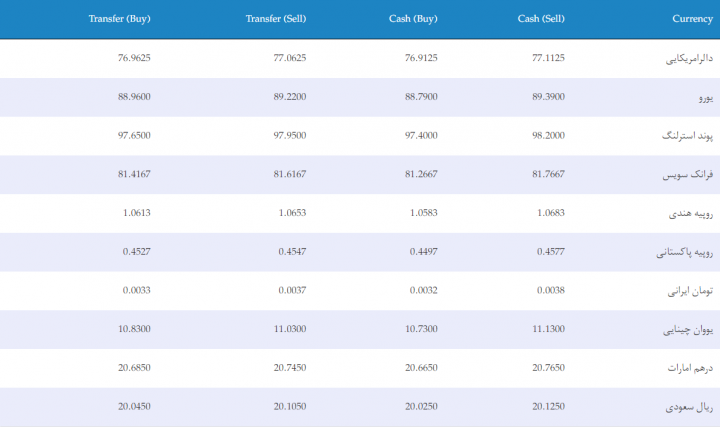This screenshot has width=720, height=427.
Task: Select the درهم امارات currency name
Action: 690,368
